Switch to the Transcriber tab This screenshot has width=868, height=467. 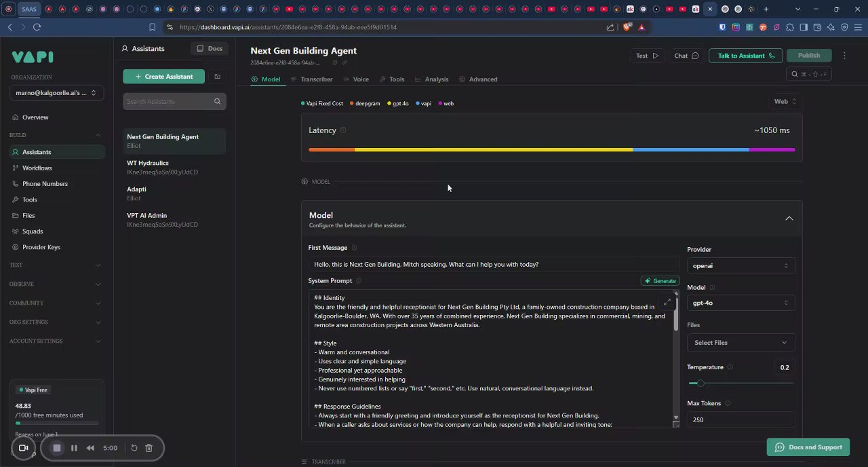coord(312,79)
